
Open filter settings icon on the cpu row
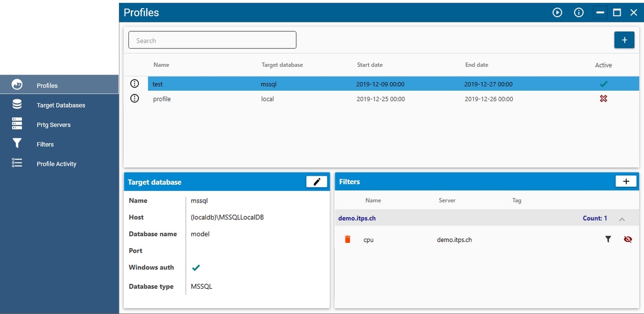pyautogui.click(x=608, y=239)
